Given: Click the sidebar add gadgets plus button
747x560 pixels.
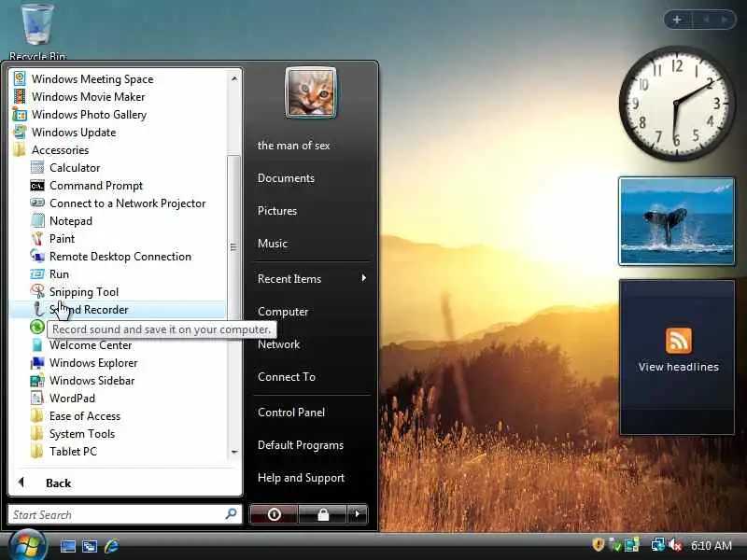Looking at the screenshot, I should (677, 20).
